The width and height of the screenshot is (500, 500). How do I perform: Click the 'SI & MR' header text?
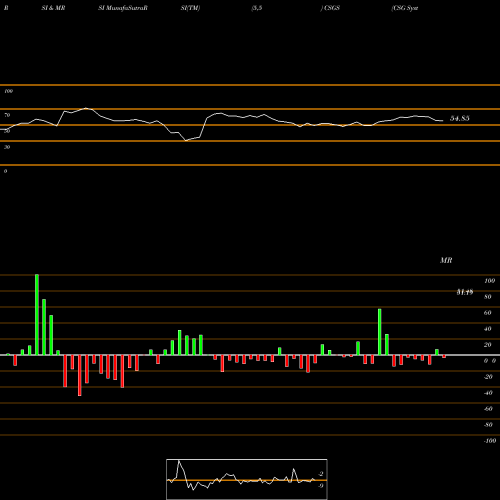(x=53, y=8)
